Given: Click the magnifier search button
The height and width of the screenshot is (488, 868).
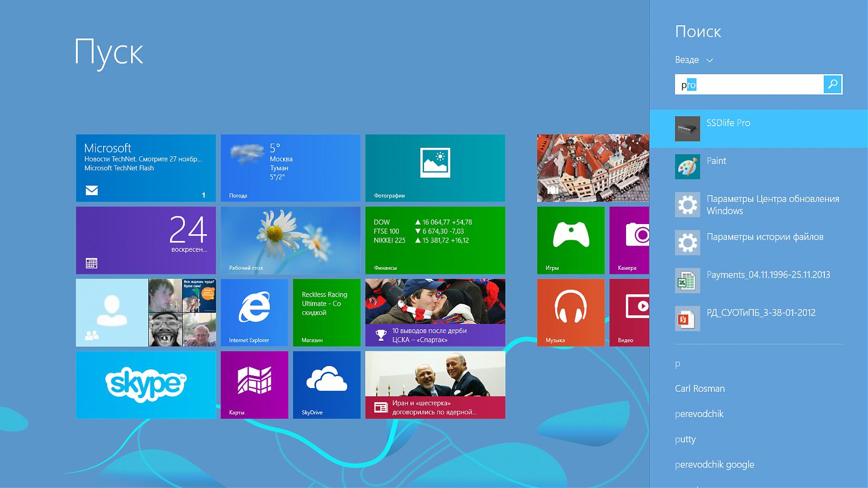Looking at the screenshot, I should pyautogui.click(x=833, y=85).
